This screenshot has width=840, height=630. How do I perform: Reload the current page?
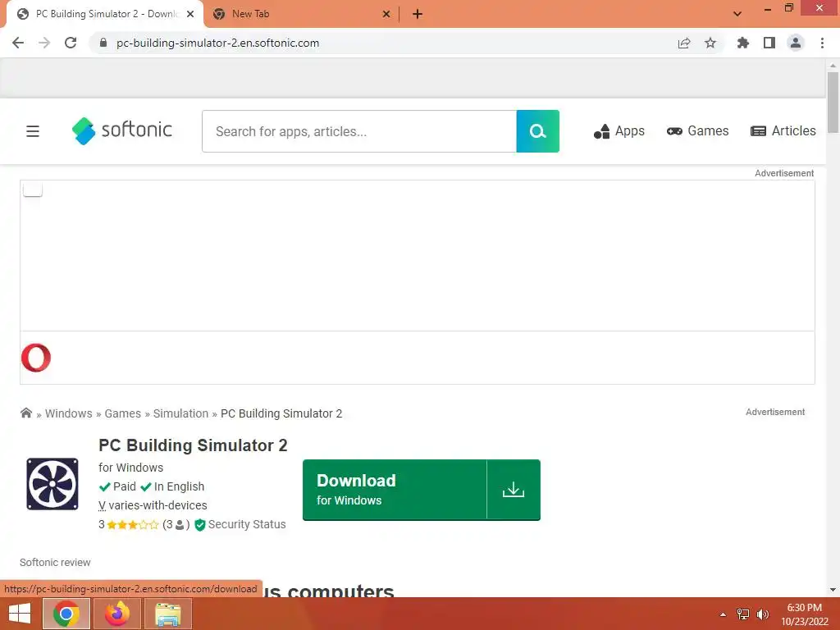point(71,43)
